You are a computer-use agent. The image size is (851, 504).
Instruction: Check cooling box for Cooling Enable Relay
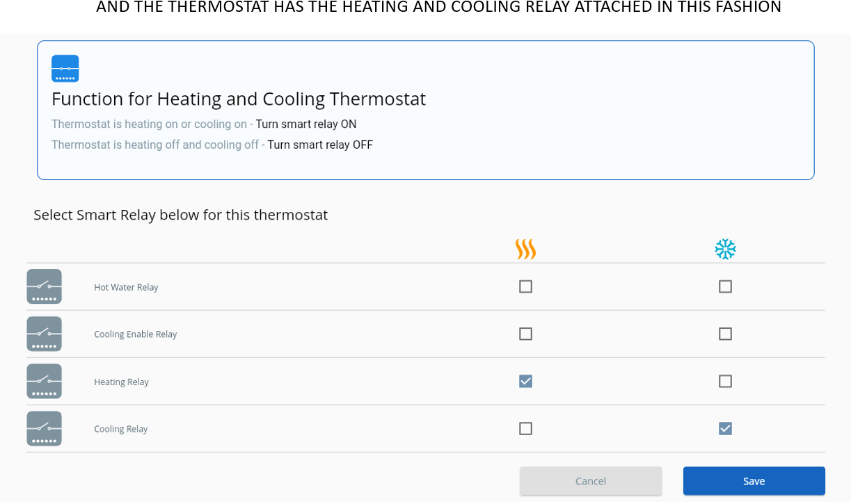(x=725, y=334)
